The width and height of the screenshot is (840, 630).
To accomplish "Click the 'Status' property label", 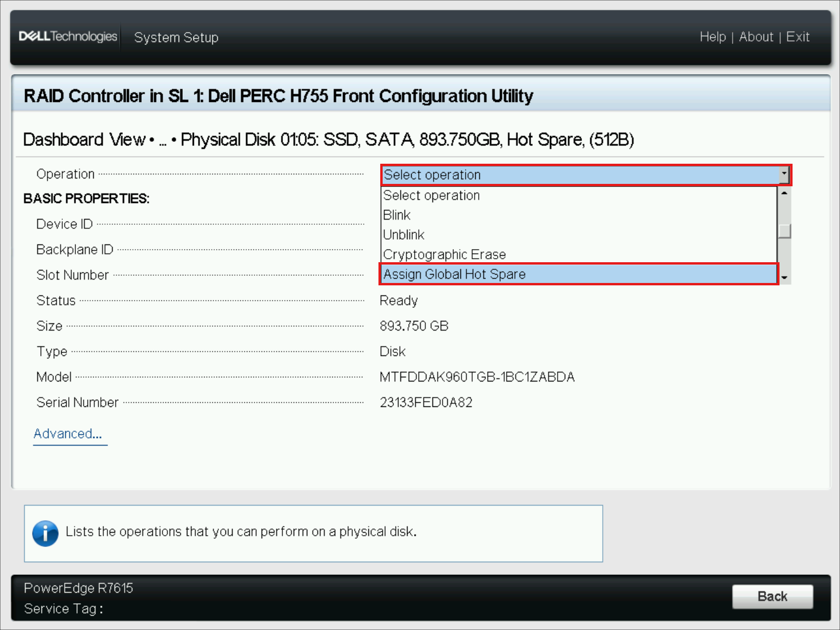I will click(x=56, y=300).
